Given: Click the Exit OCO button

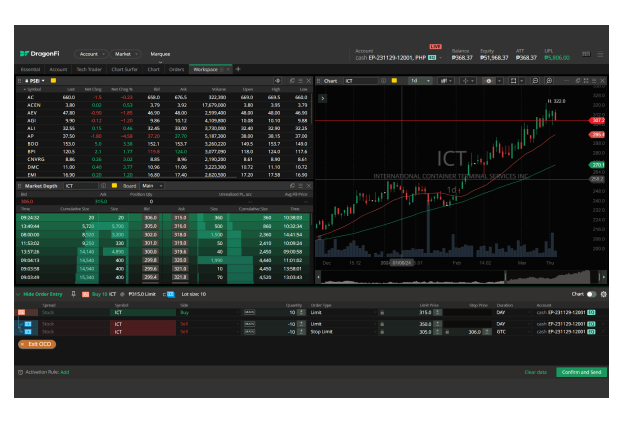Looking at the screenshot, I should [x=40, y=343].
